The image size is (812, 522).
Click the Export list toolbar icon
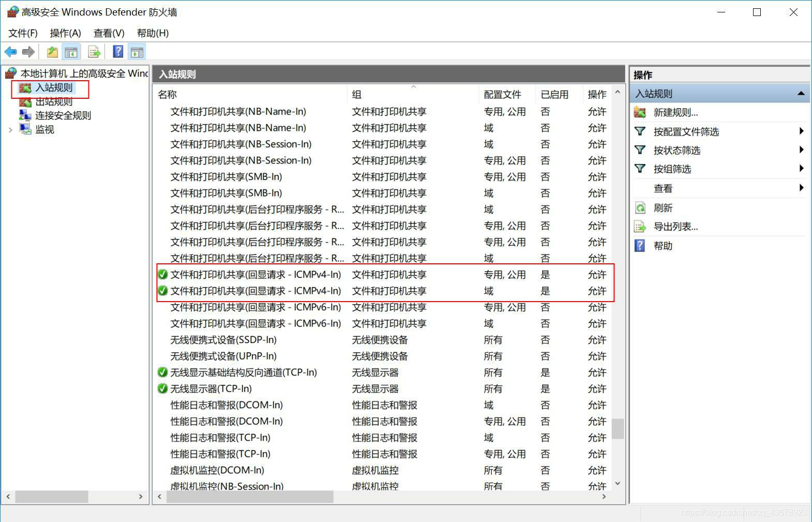pos(94,52)
